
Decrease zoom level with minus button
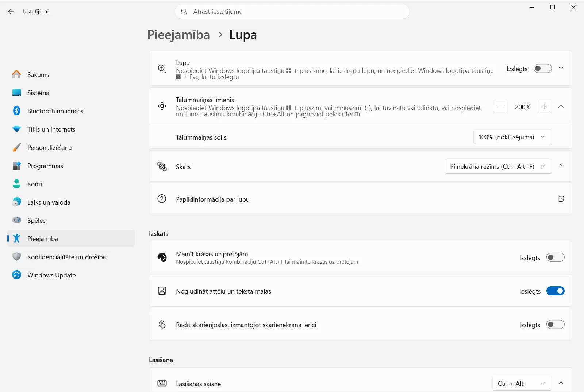coord(501,106)
